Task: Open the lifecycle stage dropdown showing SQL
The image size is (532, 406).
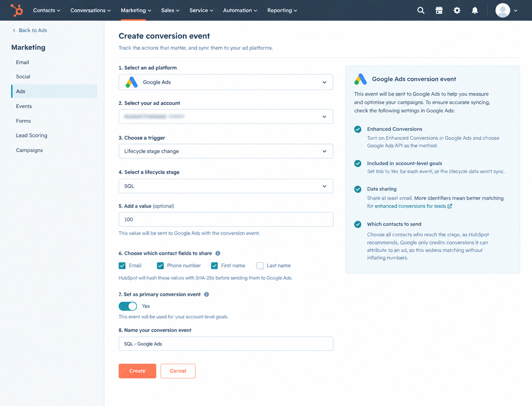Action: click(x=226, y=186)
